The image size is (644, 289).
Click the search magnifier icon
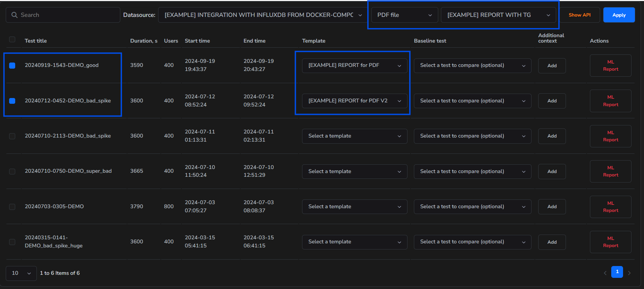(x=15, y=15)
